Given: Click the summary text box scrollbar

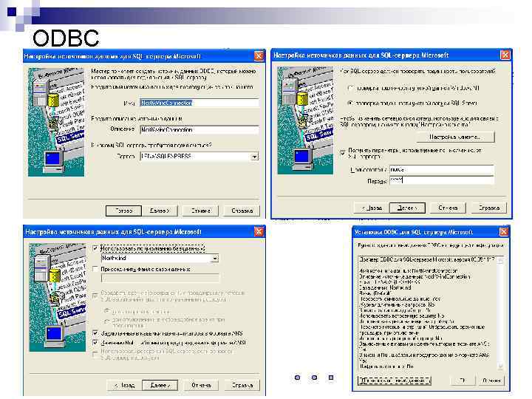Looking at the screenshot, I should click(x=500, y=313).
